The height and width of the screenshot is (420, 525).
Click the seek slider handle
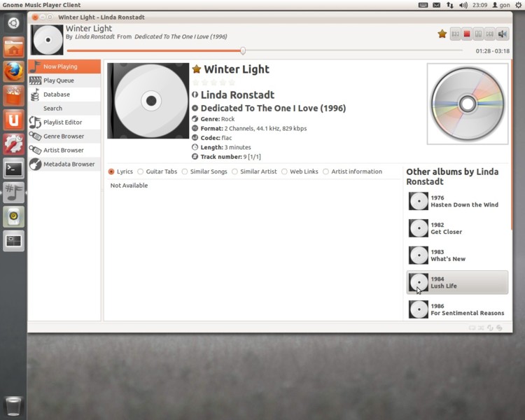tap(243, 50)
